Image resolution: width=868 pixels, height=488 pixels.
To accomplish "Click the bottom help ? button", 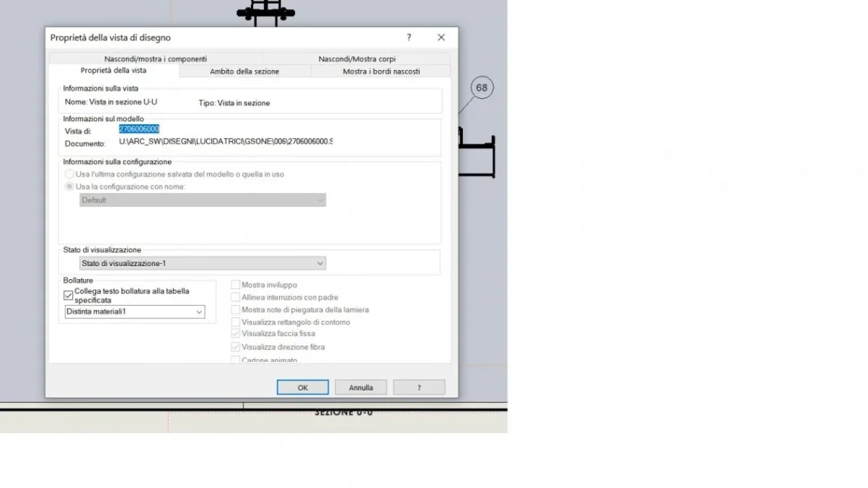I will point(419,387).
